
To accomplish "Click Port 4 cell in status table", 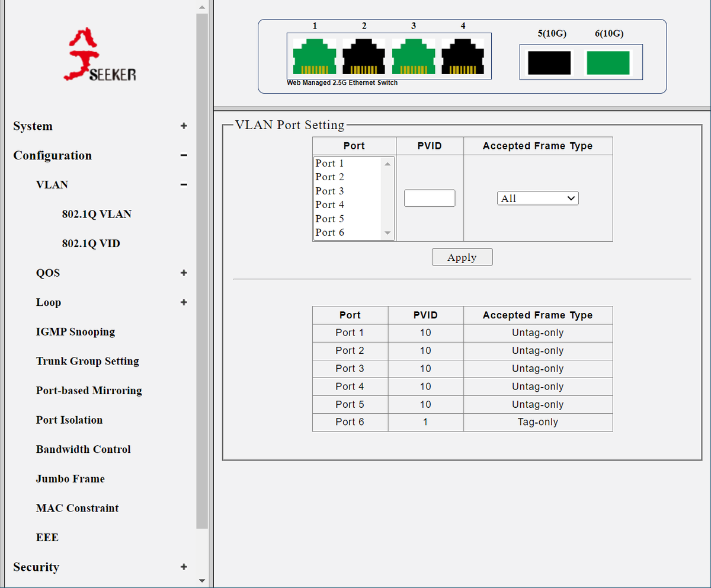I will [350, 386].
